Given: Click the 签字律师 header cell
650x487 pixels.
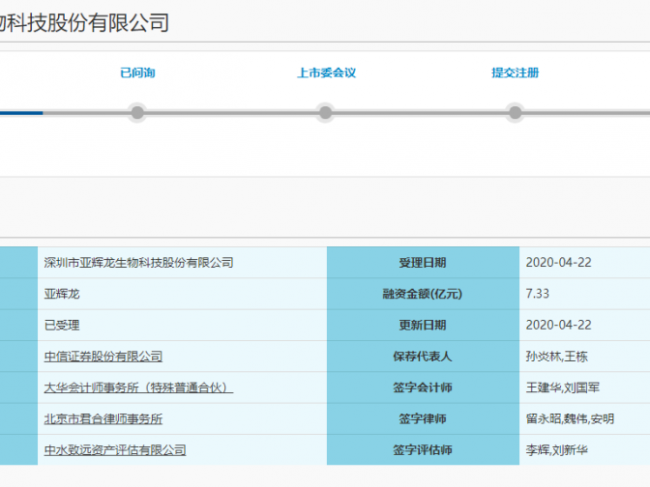Looking at the screenshot, I should (x=423, y=419).
